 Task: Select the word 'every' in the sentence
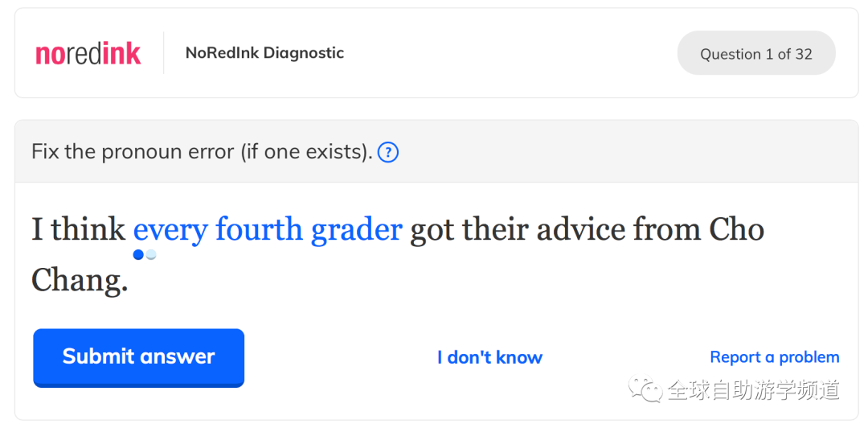170,231
